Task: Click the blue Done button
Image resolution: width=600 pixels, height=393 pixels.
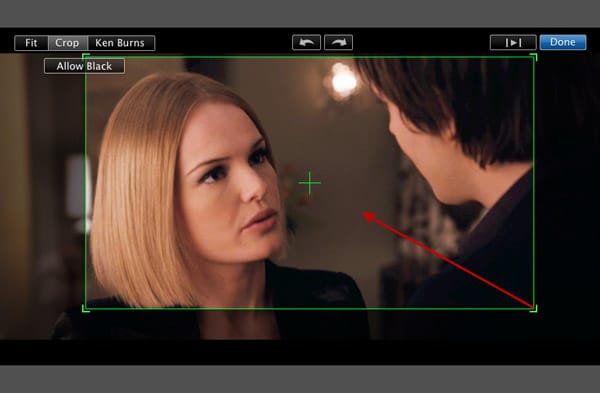Action: pos(562,42)
